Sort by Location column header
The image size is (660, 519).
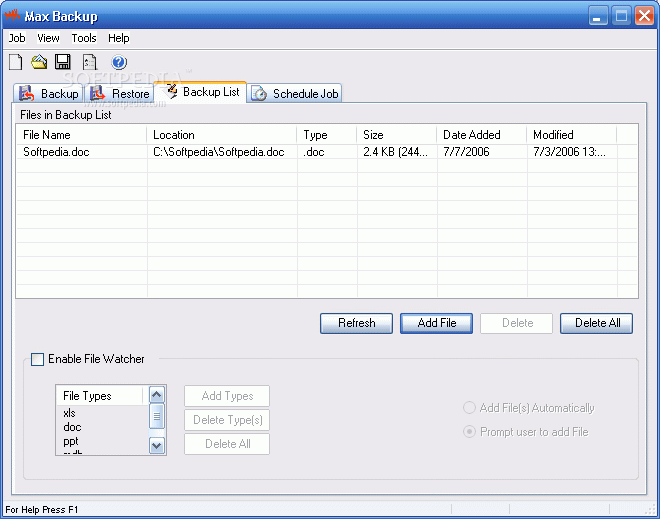click(222, 135)
